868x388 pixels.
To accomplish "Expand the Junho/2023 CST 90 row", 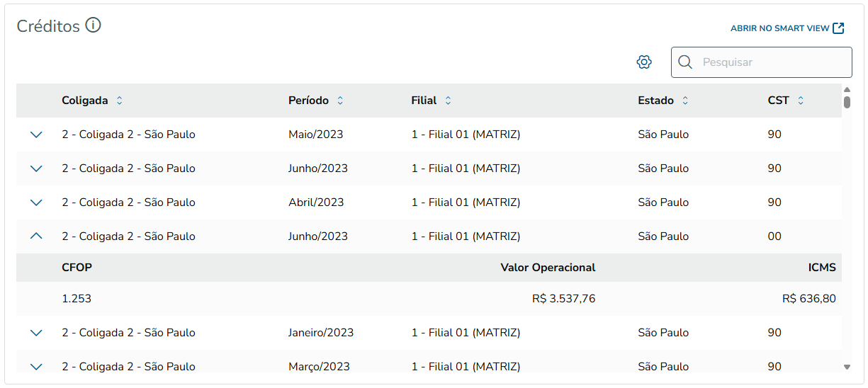I will (x=37, y=169).
